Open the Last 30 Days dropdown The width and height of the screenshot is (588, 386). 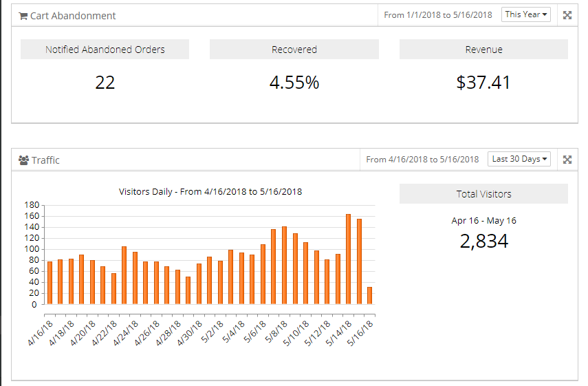click(x=519, y=159)
